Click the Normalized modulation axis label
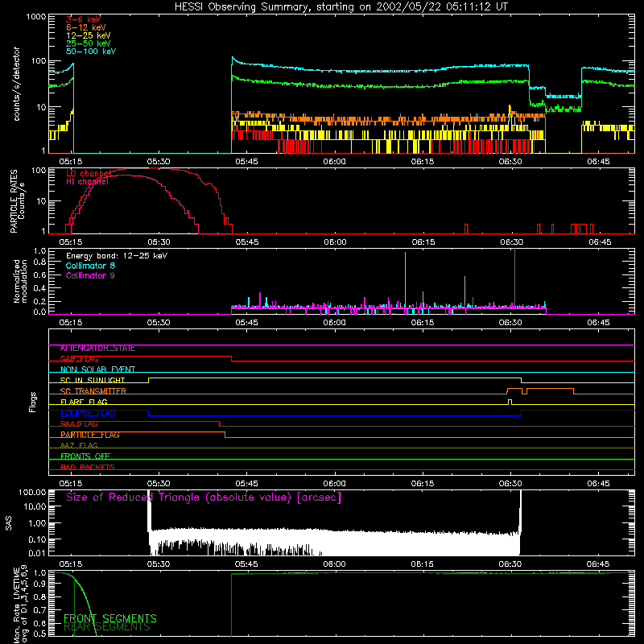Screen dimensions: 644x644 [x=20, y=281]
